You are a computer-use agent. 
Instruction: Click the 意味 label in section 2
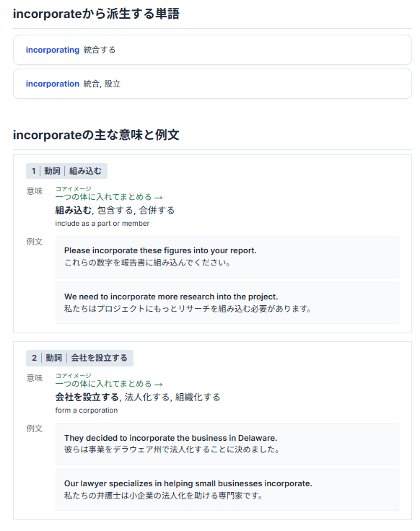[x=35, y=378]
